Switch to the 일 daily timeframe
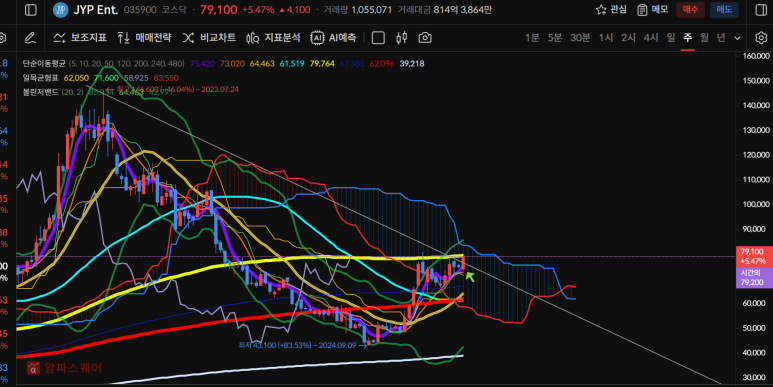The width and height of the screenshot is (773, 387). 671,38
